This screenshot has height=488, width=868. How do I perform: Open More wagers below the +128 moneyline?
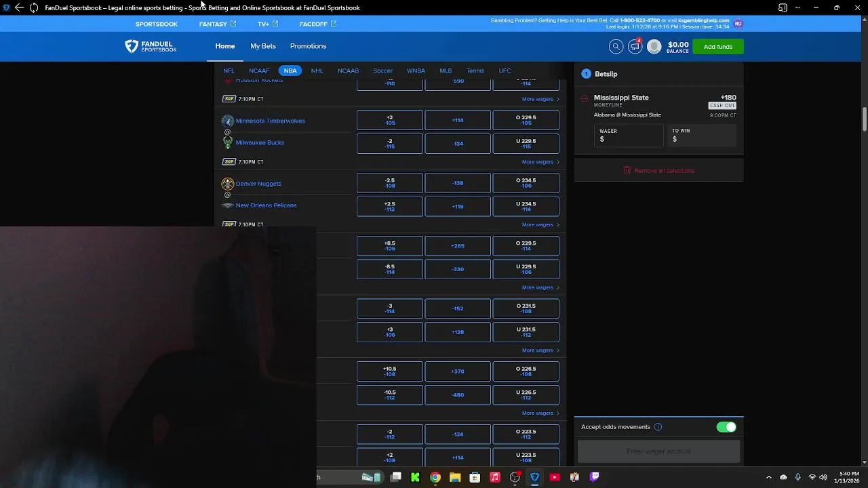(540, 350)
